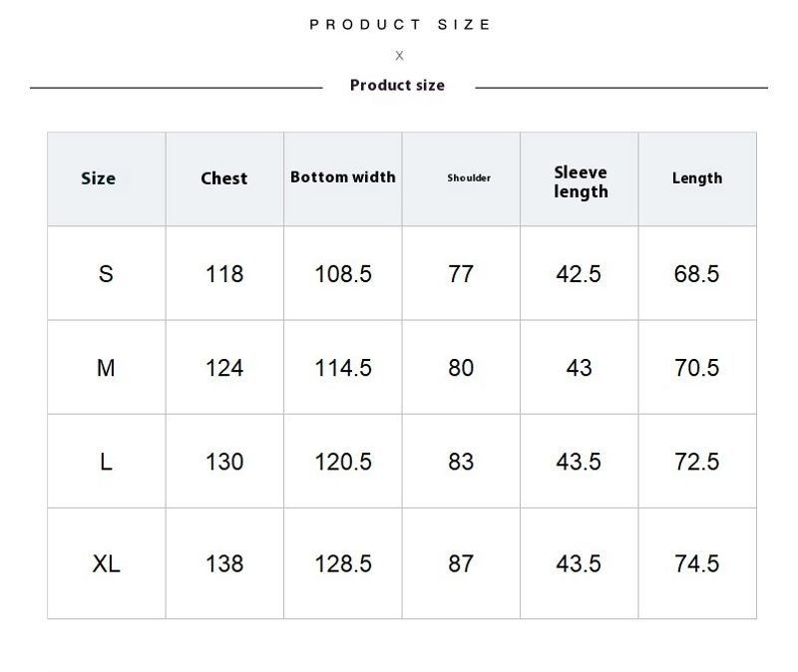Select the Sleeve length column header
Image resolution: width=798 pixels, height=672 pixels.
[581, 182]
